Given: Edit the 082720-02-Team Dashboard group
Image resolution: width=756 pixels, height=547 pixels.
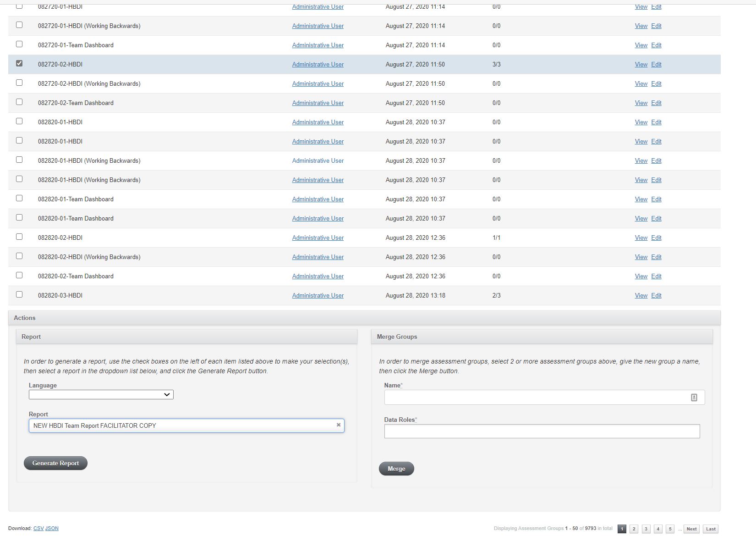Looking at the screenshot, I should pyautogui.click(x=656, y=103).
